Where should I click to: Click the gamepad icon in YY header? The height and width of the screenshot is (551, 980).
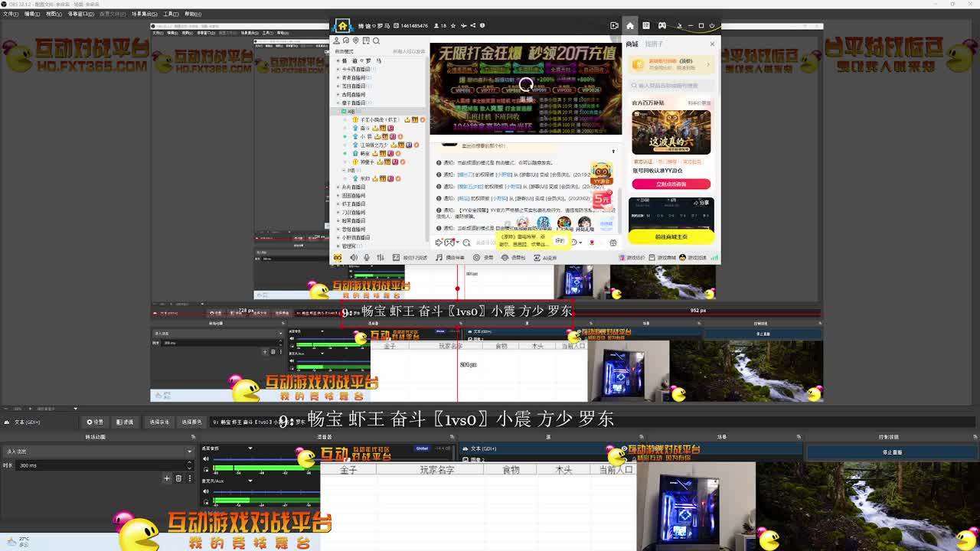[x=662, y=26]
